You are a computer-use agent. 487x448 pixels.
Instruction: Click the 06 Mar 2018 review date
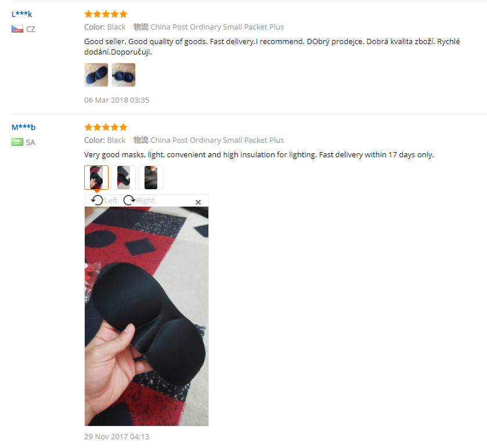(117, 100)
